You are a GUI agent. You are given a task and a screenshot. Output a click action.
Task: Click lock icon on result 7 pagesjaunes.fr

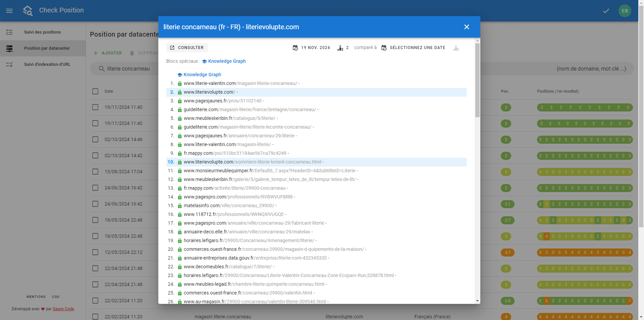coord(180,136)
